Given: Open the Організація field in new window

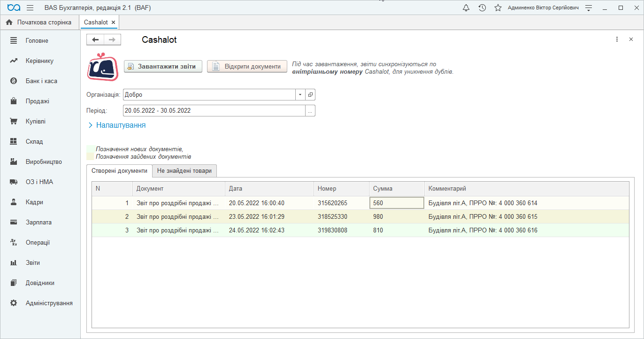Looking at the screenshot, I should click(310, 95).
